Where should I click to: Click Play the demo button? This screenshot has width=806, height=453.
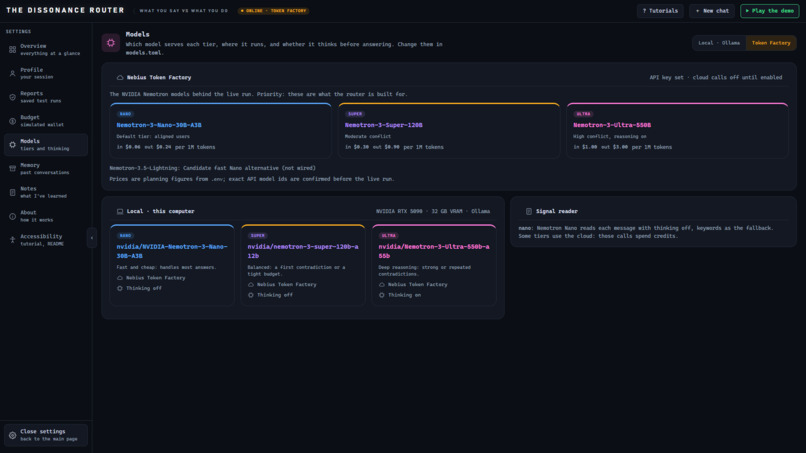pyautogui.click(x=770, y=11)
